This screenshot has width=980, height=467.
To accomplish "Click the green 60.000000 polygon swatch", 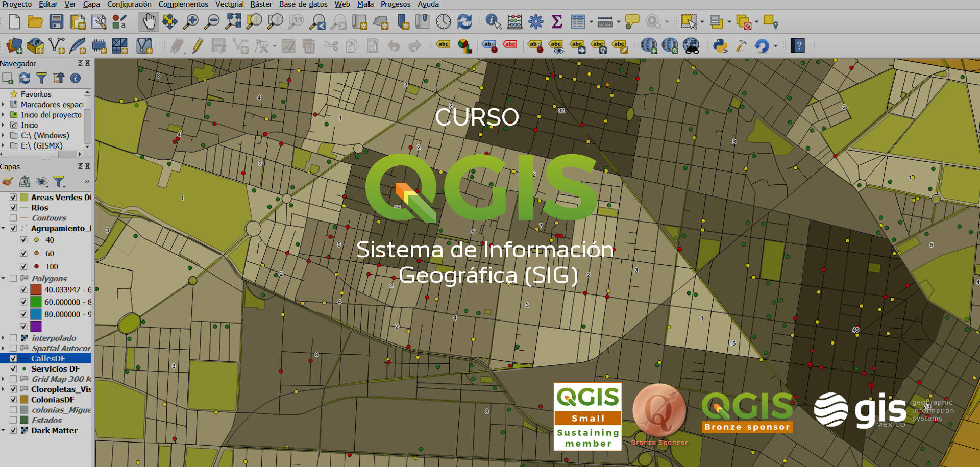I will click(36, 302).
